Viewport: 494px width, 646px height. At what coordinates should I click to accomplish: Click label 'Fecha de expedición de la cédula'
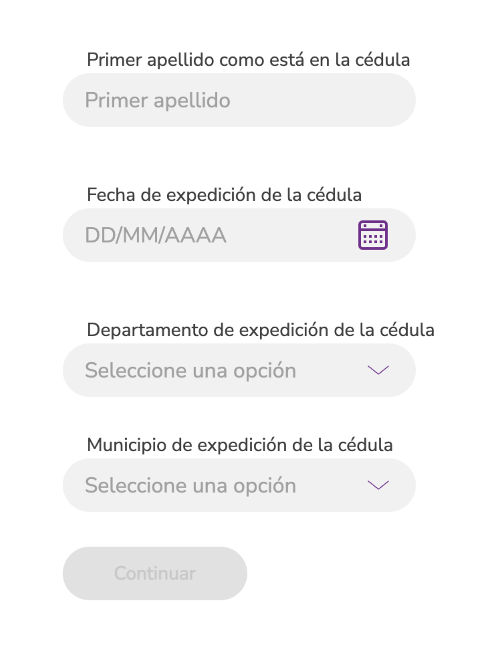[x=224, y=194]
